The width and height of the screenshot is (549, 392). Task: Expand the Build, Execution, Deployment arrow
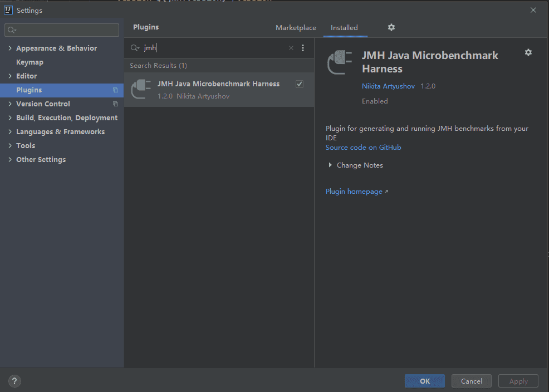pyautogui.click(x=10, y=118)
